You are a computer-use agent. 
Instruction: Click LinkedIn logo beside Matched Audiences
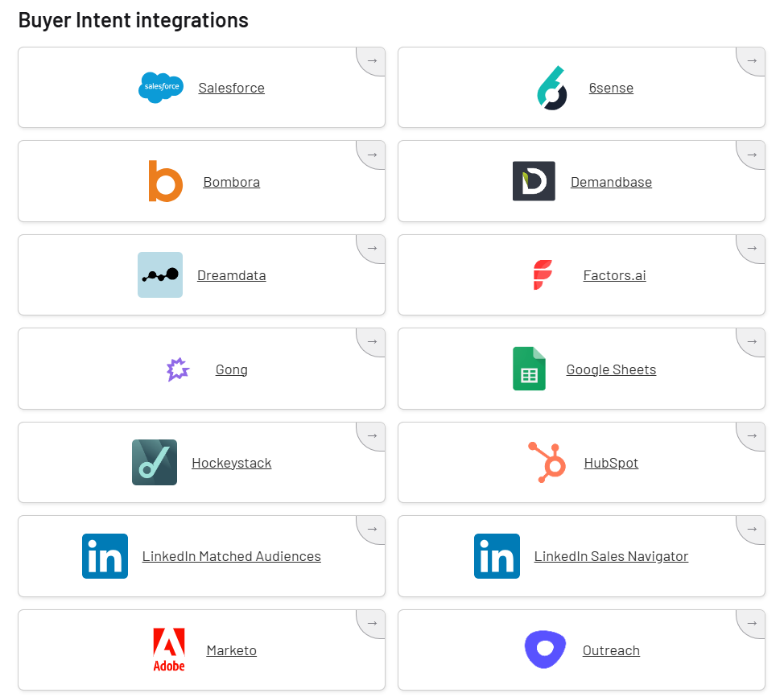tap(105, 556)
